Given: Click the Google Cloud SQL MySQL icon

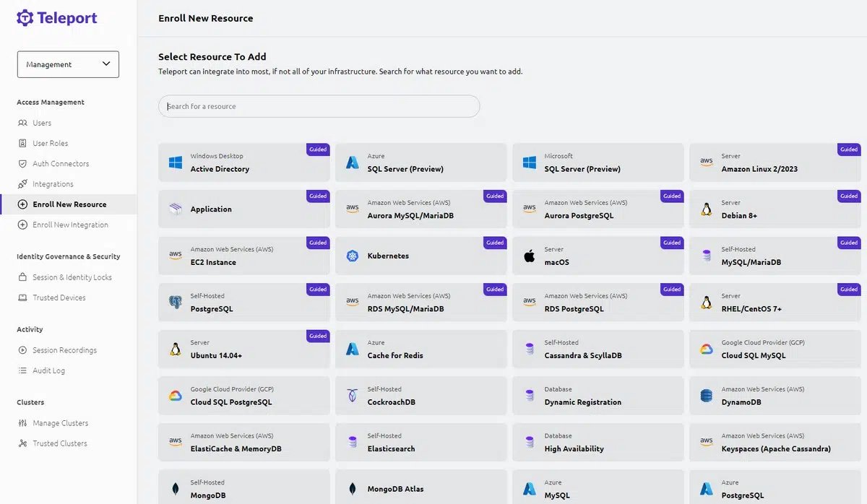Looking at the screenshot, I should pos(706,349).
